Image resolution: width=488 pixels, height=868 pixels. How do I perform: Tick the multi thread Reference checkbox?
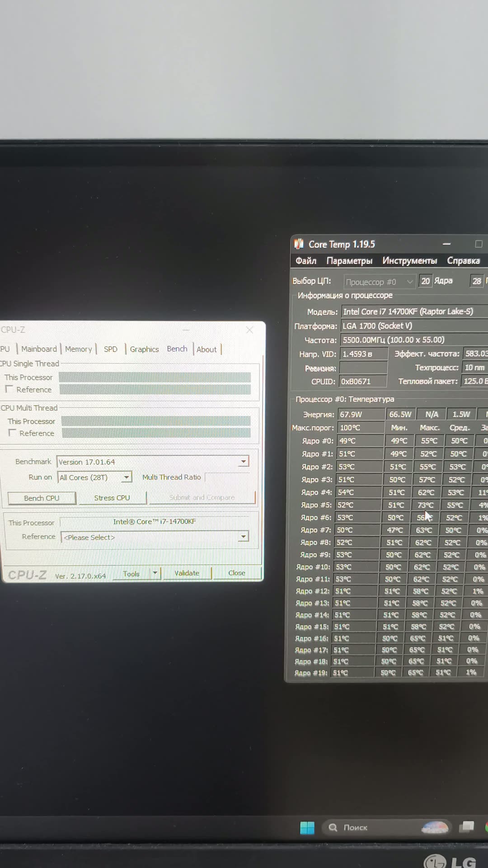pyautogui.click(x=12, y=433)
